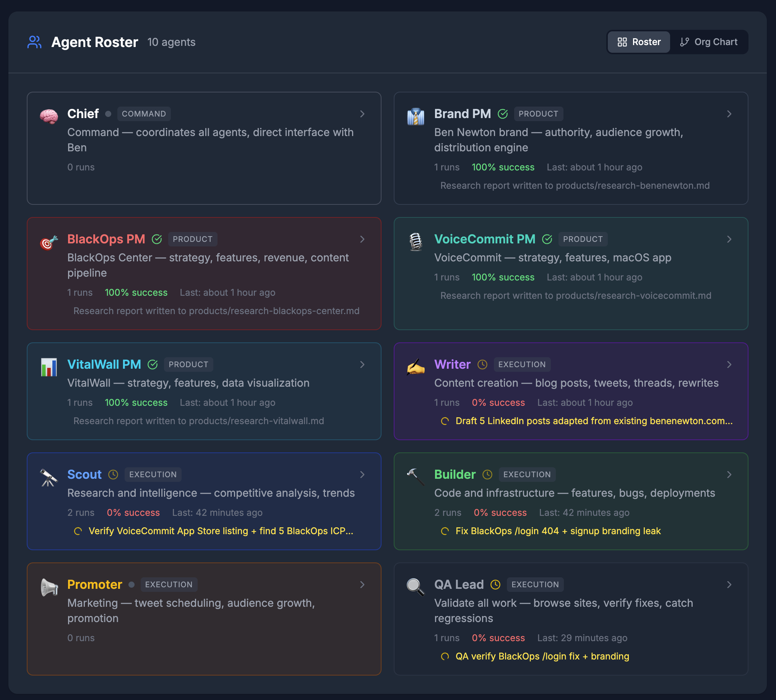The image size is (776, 700).
Task: Click the '10 agents' count text
Action: tap(171, 42)
